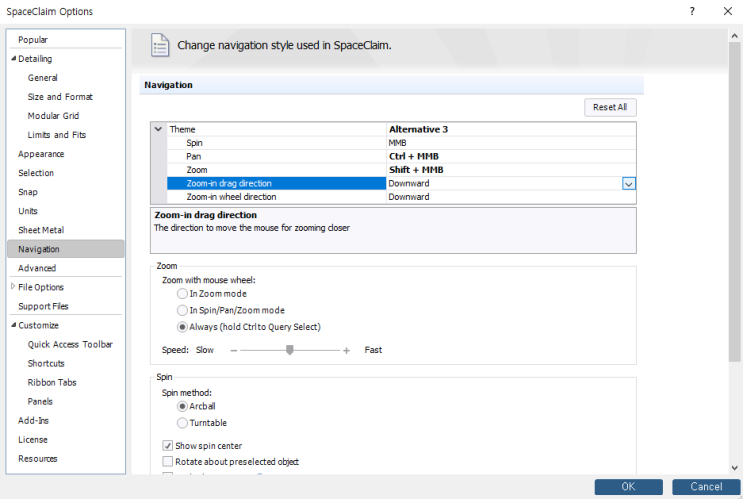Close the SpaceClaim Options dialog
The height and width of the screenshot is (499, 743).
click(728, 11)
